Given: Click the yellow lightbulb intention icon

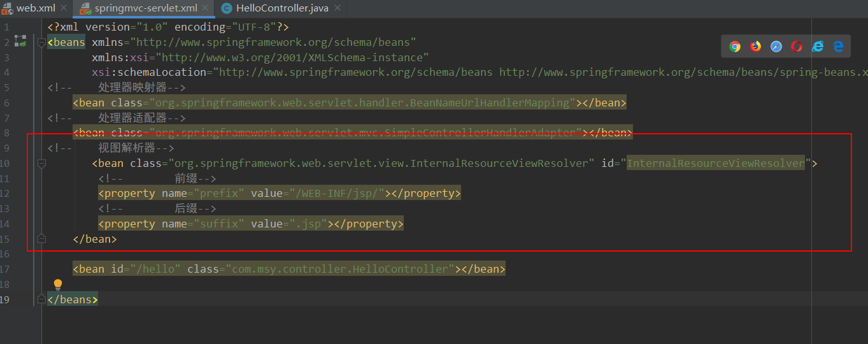Looking at the screenshot, I should coord(58,284).
